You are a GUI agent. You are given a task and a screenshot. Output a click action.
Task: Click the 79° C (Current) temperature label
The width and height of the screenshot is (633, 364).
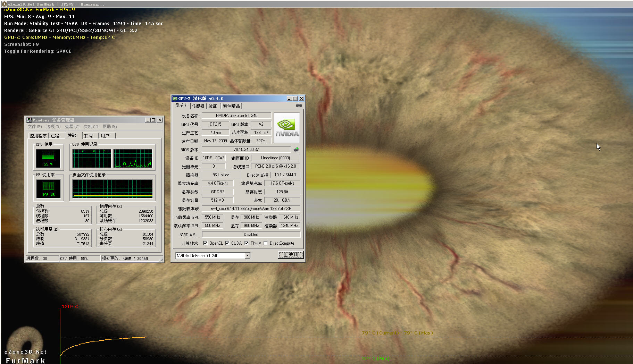(x=380, y=333)
